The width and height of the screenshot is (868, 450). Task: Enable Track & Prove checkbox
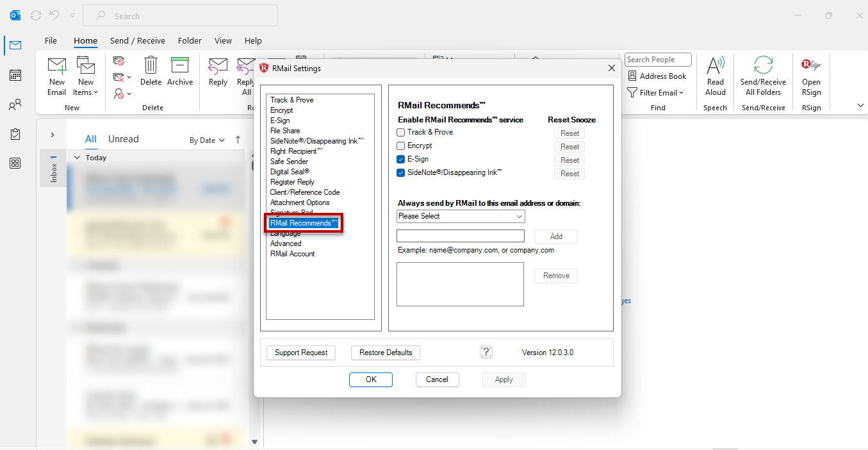pos(401,132)
